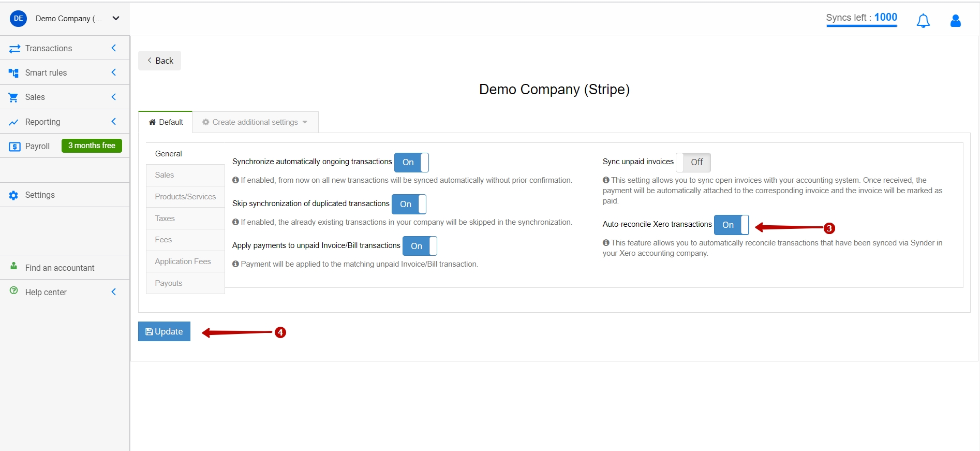Screen dimensions: 980x451
Task: Enable Sync unpaid invoices switch
Action: tap(693, 162)
